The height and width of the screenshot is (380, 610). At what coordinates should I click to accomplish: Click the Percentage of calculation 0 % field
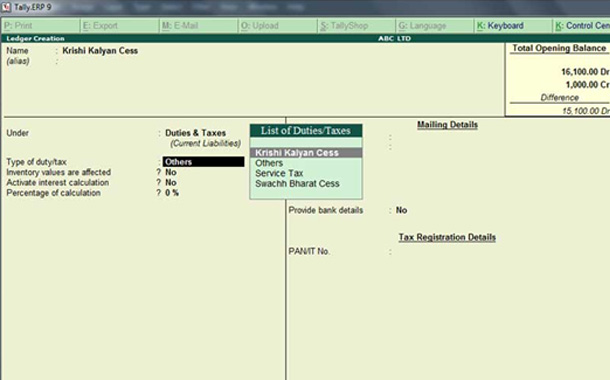(172, 193)
